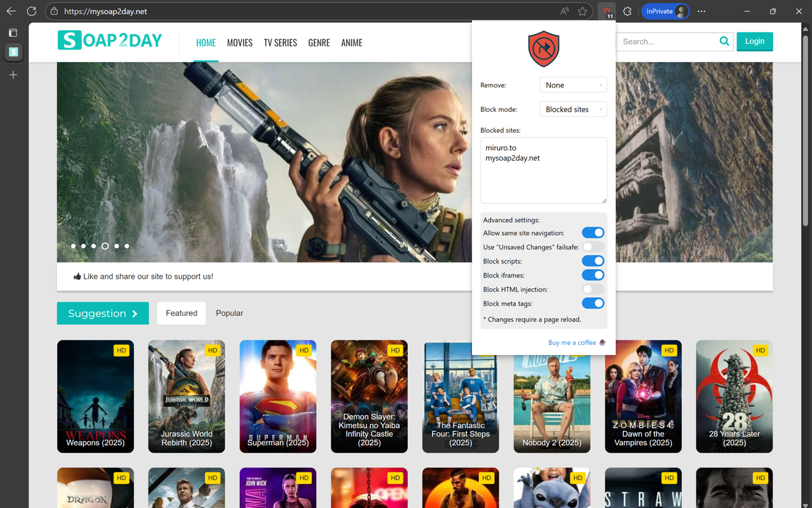The image size is (812, 508).
Task: Open the Nobody 2 (2025) poster
Action: (x=552, y=404)
